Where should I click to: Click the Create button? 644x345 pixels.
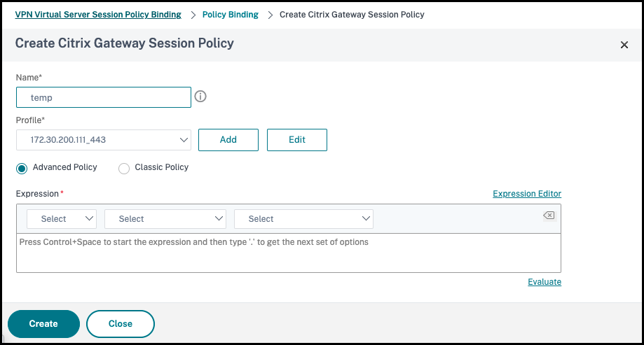[43, 324]
